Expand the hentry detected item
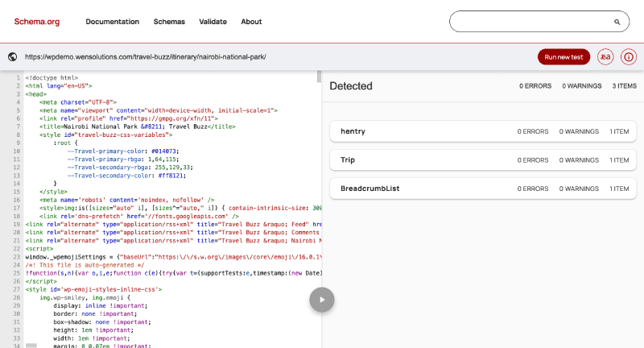Image resolution: width=644 pixels, height=348 pixels. tap(483, 131)
